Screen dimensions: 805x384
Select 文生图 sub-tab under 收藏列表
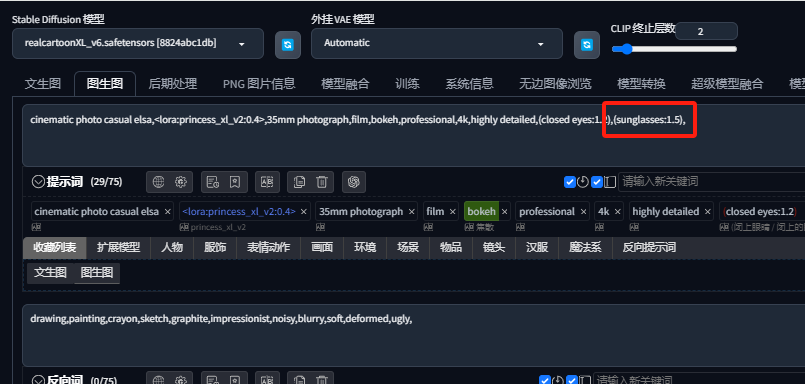(50, 273)
